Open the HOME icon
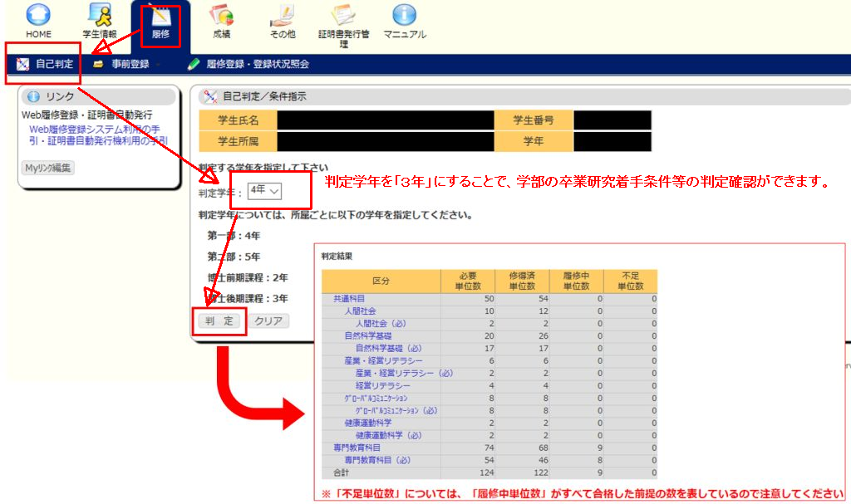The width and height of the screenshot is (851, 504). (x=38, y=15)
